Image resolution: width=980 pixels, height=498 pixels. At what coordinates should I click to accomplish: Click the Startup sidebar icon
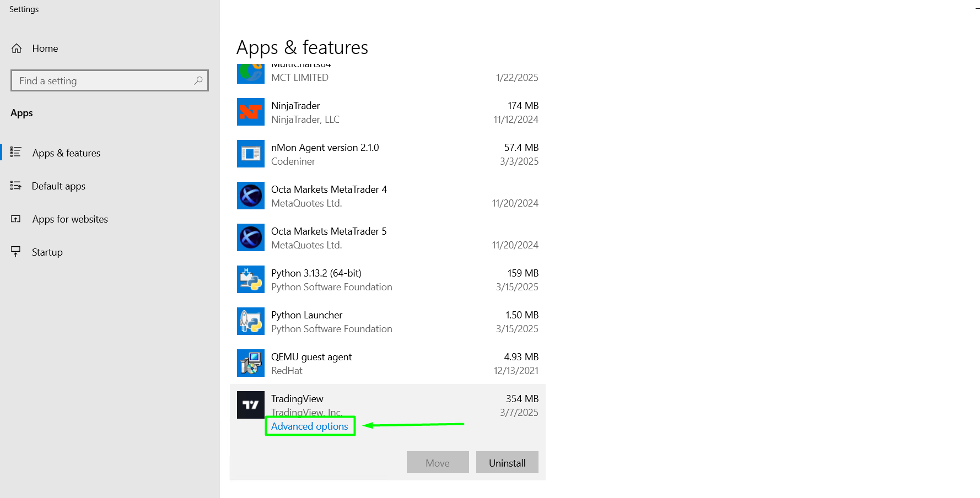pyautogui.click(x=16, y=252)
